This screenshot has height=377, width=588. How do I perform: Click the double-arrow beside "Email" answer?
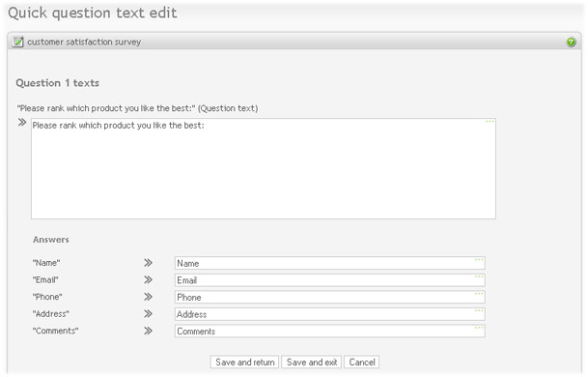(x=148, y=279)
